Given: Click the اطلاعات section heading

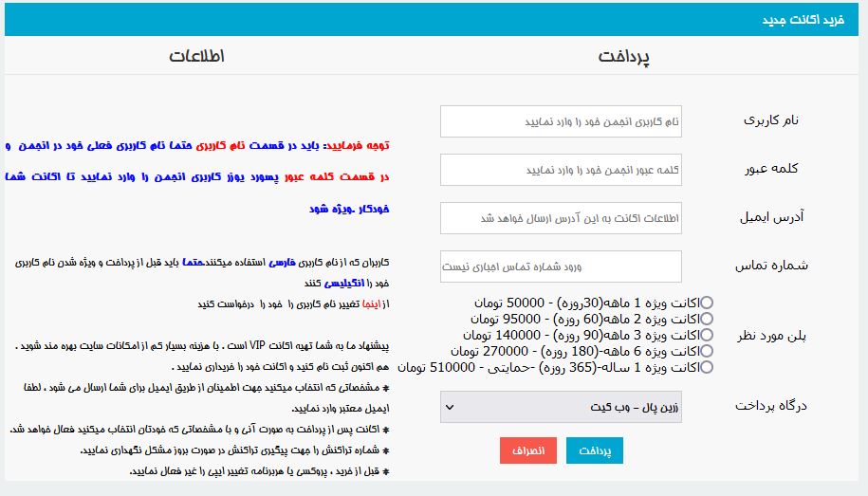Looking at the screenshot, I should [x=196, y=56].
